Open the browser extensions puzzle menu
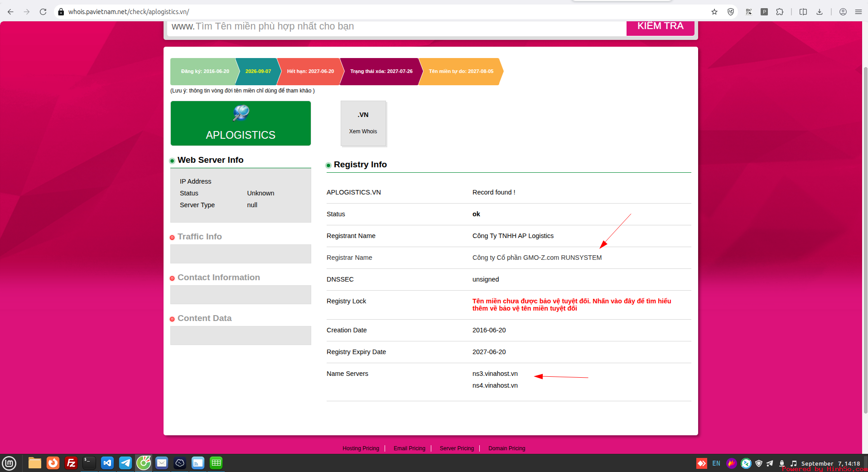The height and width of the screenshot is (472, 868). coord(780,12)
